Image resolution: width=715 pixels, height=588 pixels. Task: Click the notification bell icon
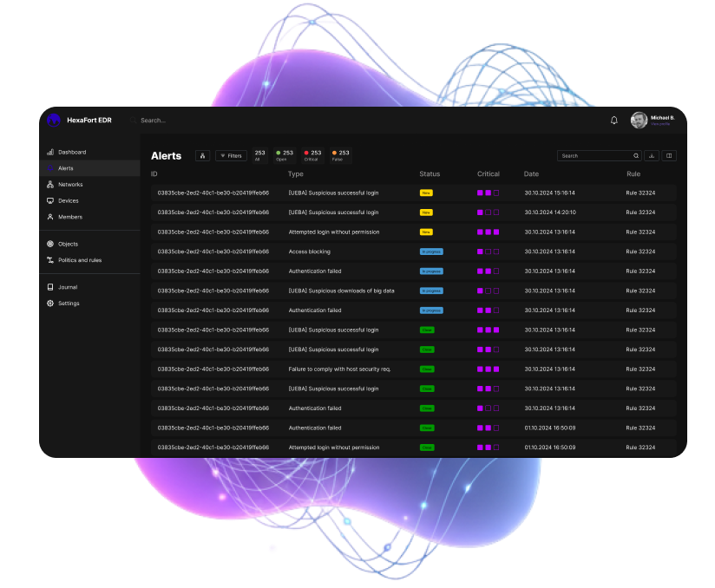[614, 121]
